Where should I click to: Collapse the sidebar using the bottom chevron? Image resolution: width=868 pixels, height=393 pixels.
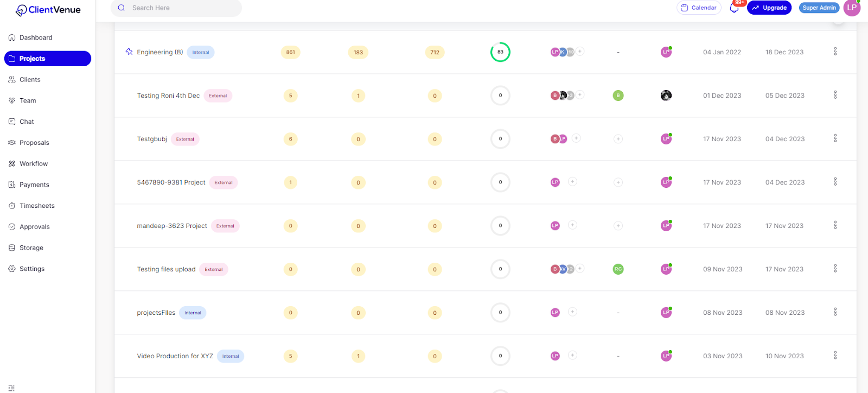tap(11, 386)
